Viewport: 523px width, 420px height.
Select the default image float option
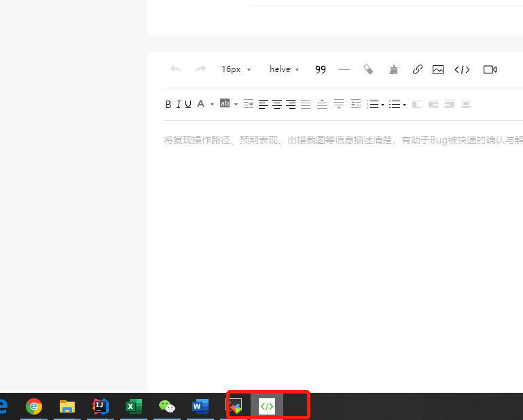pyautogui.click(x=417, y=105)
